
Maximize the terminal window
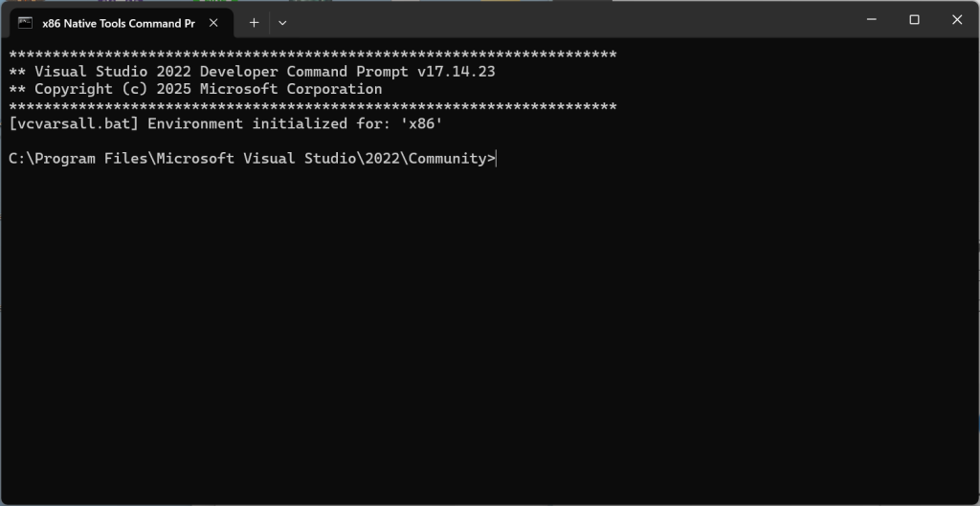pyautogui.click(x=914, y=19)
